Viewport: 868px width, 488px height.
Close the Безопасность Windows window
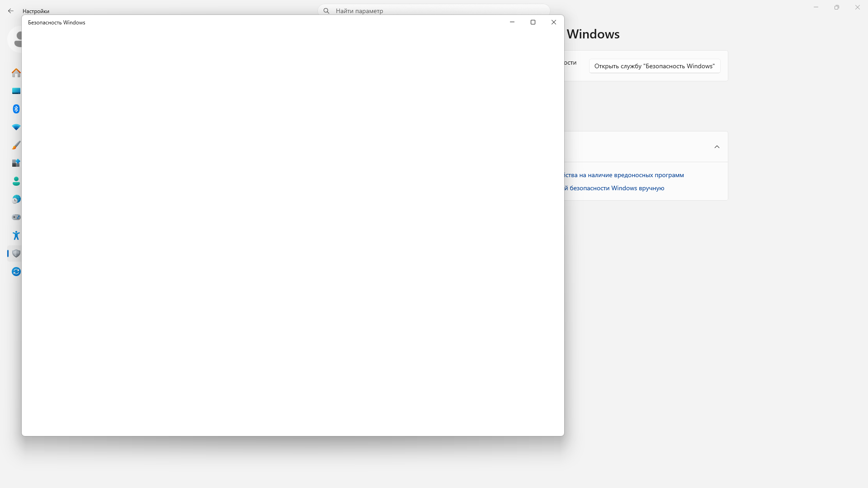tap(554, 22)
